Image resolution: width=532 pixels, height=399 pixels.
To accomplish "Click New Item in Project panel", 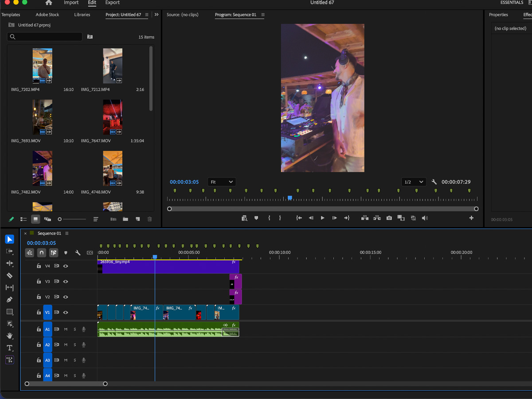I will (x=137, y=219).
